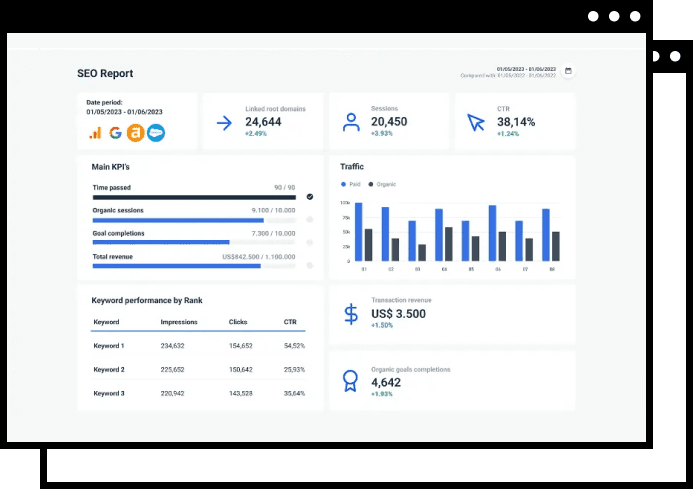Open the calendar date picker icon
693x489 pixels.
568,71
